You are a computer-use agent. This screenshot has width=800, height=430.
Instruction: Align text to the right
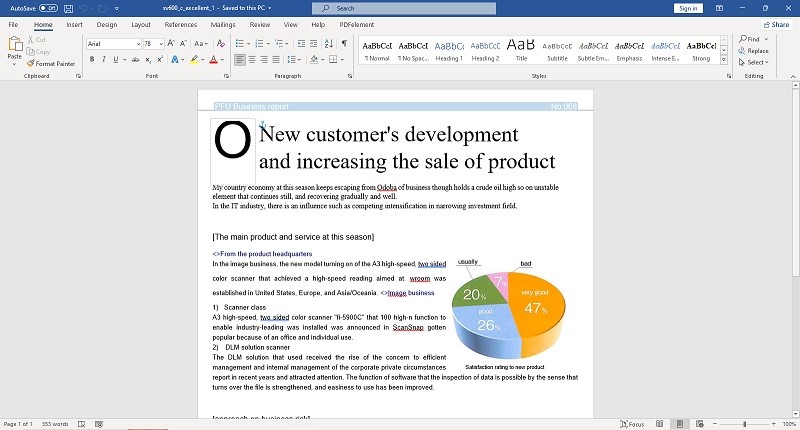(264, 60)
